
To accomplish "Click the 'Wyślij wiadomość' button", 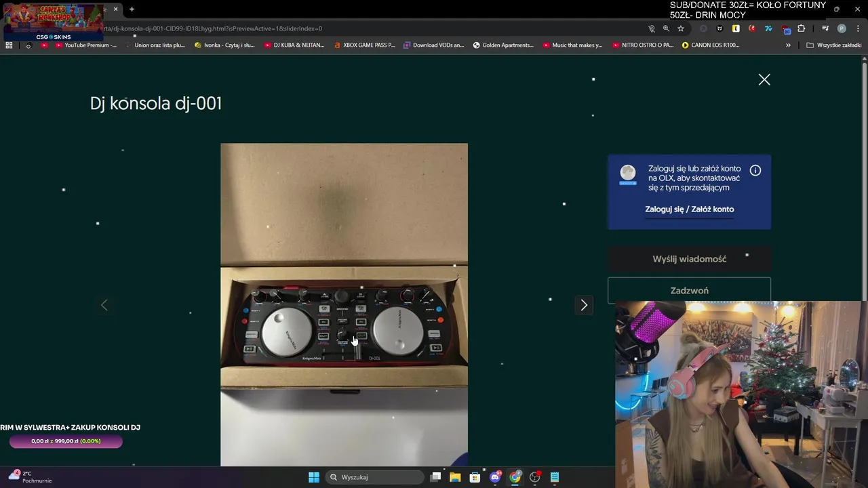I will tap(689, 259).
